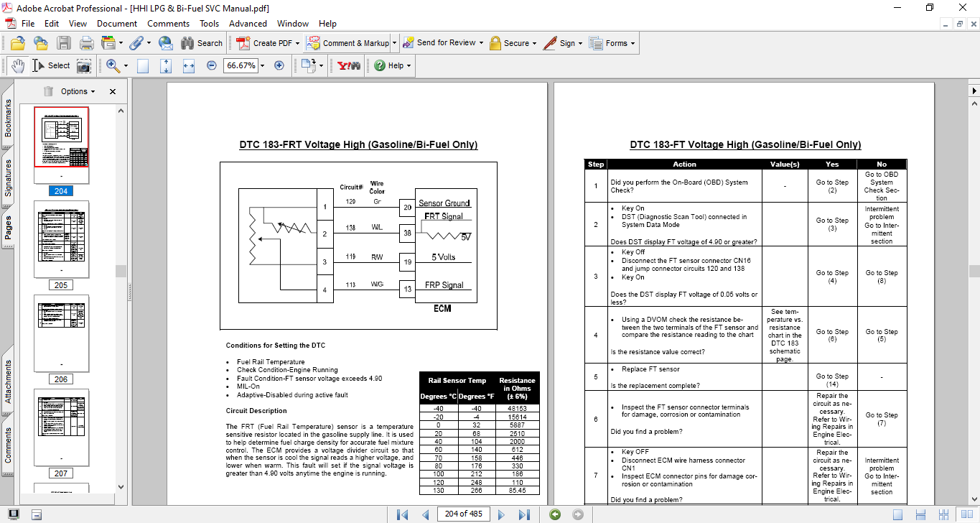The width and height of the screenshot is (980, 523).
Task: Switch to single page layout
Action: (898, 514)
